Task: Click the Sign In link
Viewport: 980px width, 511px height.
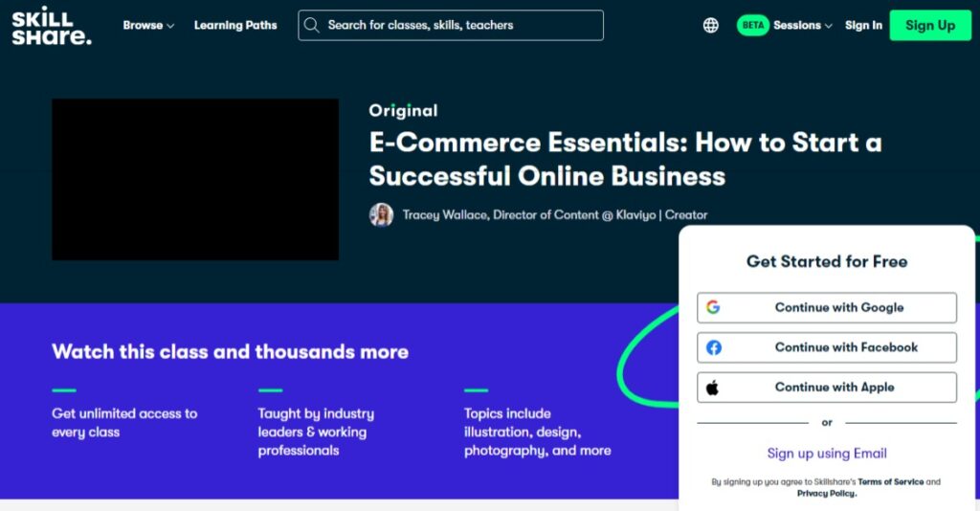Action: pos(863,26)
